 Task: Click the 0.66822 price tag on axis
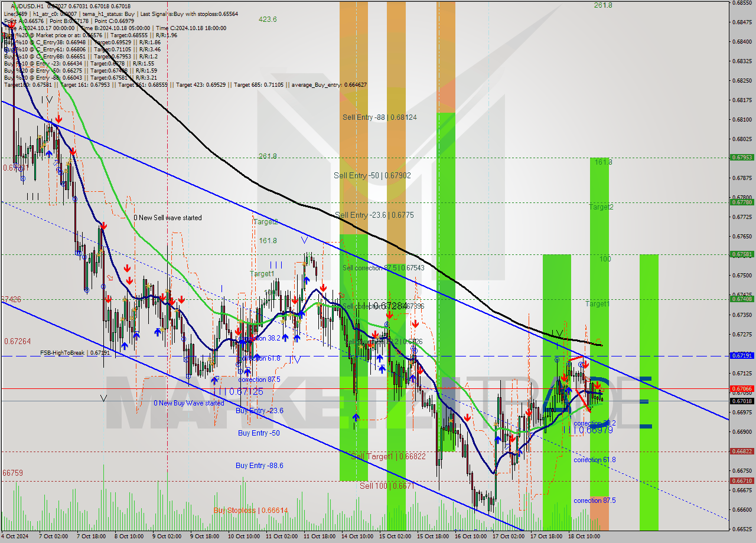pyautogui.click(x=742, y=452)
